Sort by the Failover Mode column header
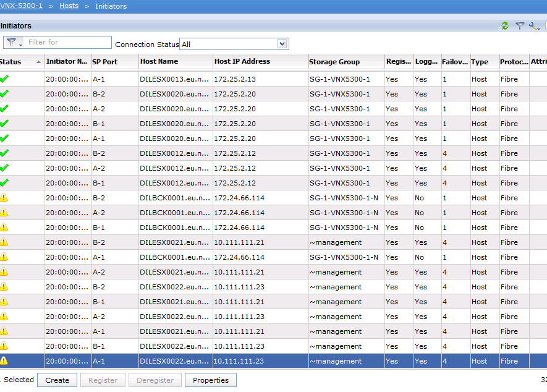The image size is (547, 392). click(456, 62)
